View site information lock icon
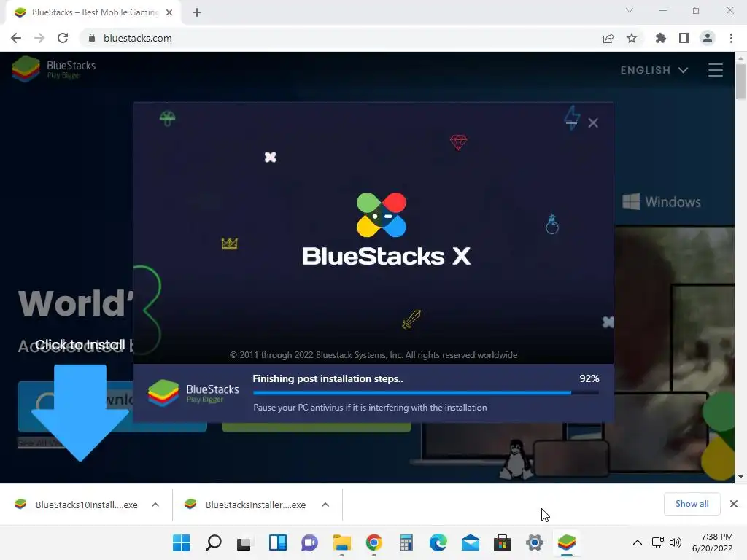Image resolution: width=747 pixels, height=560 pixels. point(91,38)
